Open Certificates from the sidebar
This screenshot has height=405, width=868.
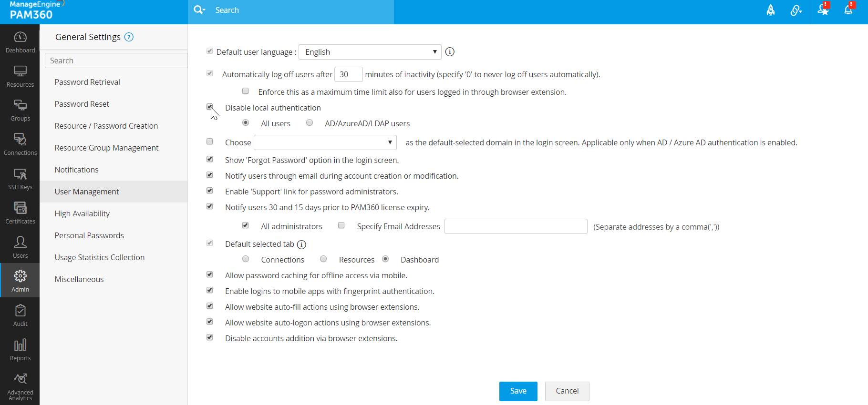(20, 213)
